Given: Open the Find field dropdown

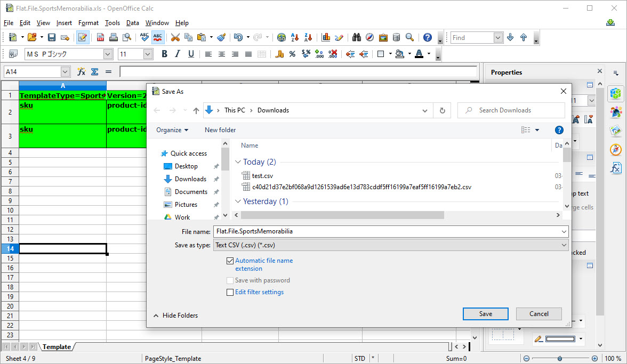Looking at the screenshot, I should (498, 37).
